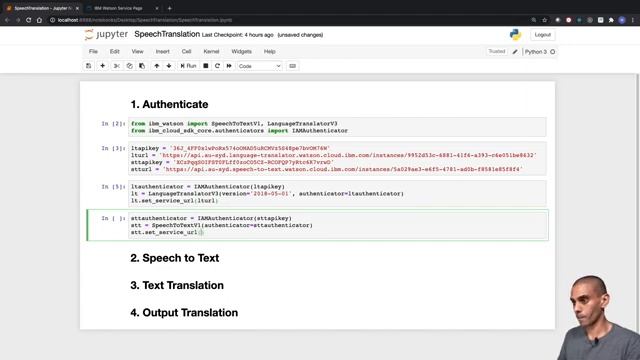Click the unsaved changes text
The image size is (640, 360).
[x=300, y=35]
